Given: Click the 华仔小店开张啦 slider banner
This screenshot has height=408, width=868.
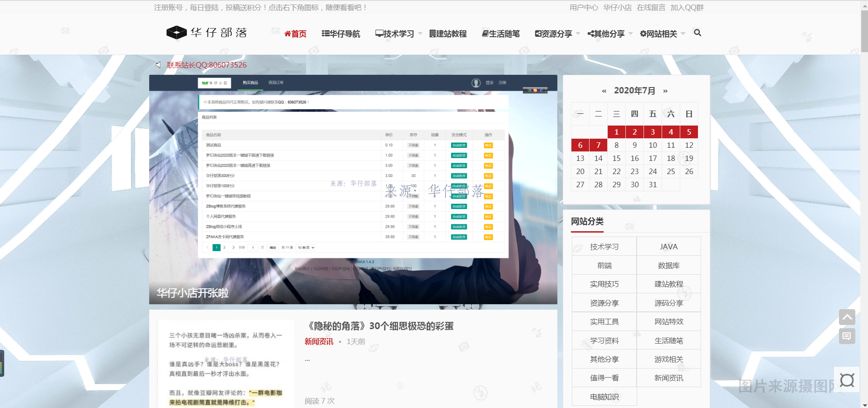Looking at the screenshot, I should click(x=353, y=189).
